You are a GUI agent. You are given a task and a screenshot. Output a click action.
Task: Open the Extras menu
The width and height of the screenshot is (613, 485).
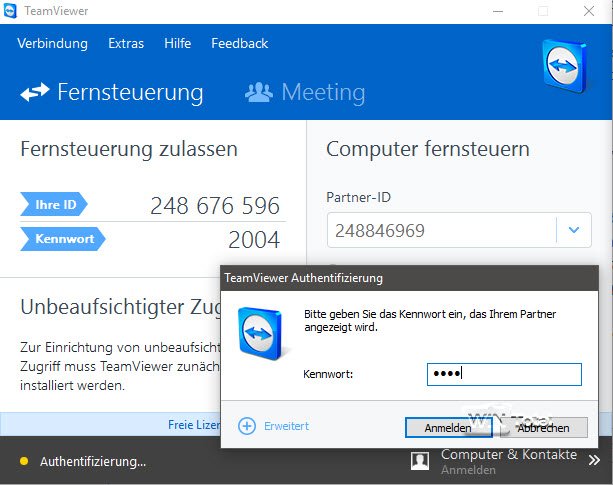126,43
